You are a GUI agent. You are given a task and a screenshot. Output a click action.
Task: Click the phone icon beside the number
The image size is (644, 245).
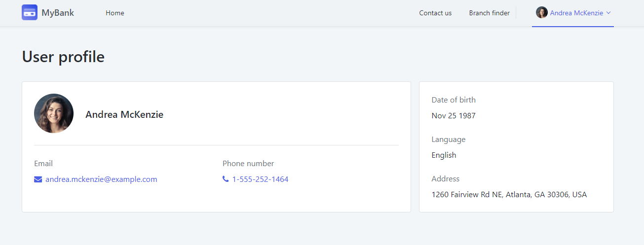tap(226, 179)
